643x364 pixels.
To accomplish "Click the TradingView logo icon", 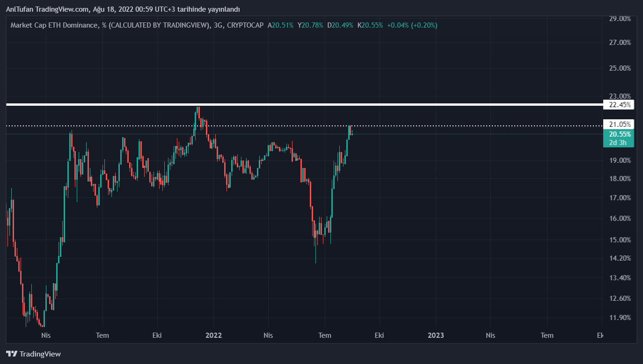I will tap(12, 354).
